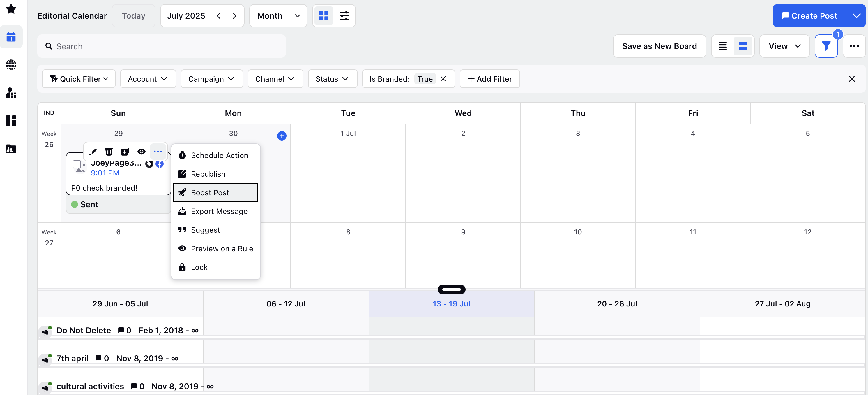Open the Month view dropdown
This screenshot has width=868, height=395.
[278, 16]
